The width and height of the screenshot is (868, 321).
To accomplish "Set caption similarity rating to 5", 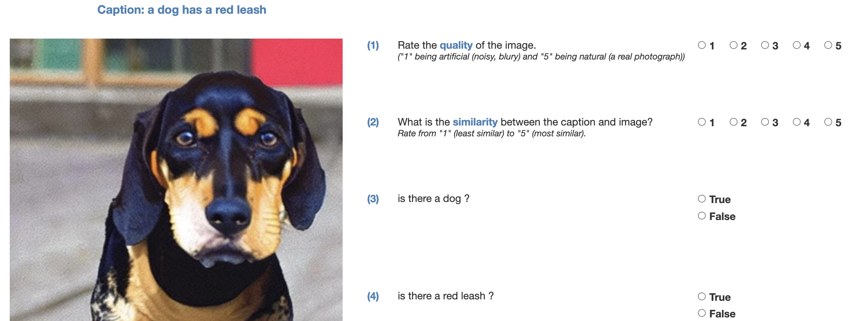I will point(828,122).
